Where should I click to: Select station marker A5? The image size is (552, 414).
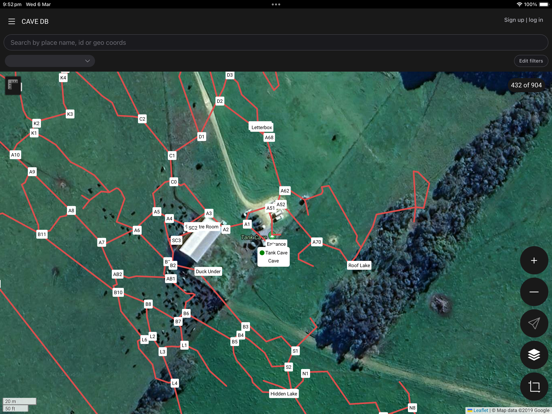click(x=157, y=211)
